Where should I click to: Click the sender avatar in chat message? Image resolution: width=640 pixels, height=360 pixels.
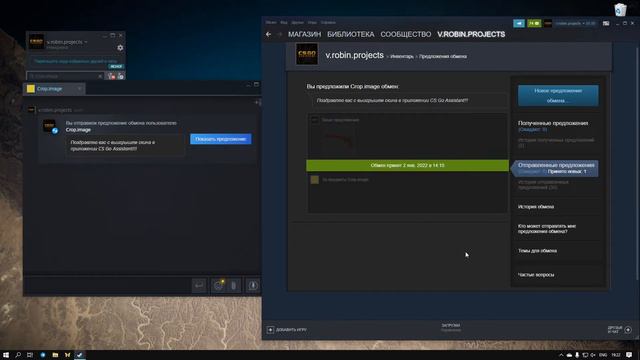pyautogui.click(x=49, y=125)
